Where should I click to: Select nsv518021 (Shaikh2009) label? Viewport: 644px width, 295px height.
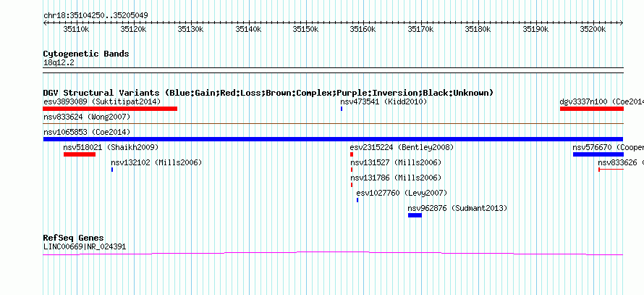click(111, 147)
